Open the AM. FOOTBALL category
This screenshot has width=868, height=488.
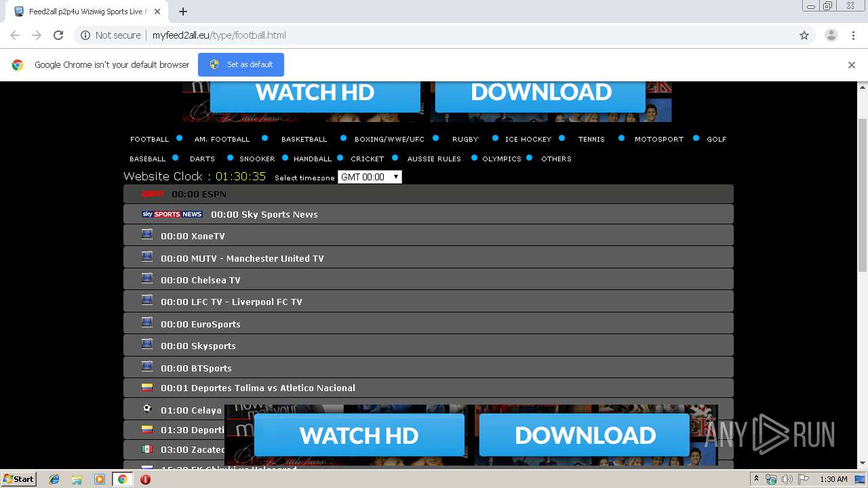(x=222, y=139)
